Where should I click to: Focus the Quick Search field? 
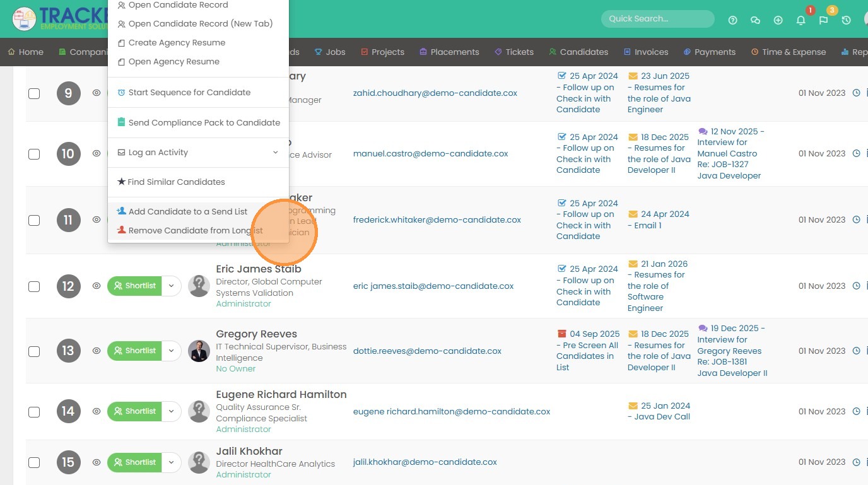tap(658, 19)
